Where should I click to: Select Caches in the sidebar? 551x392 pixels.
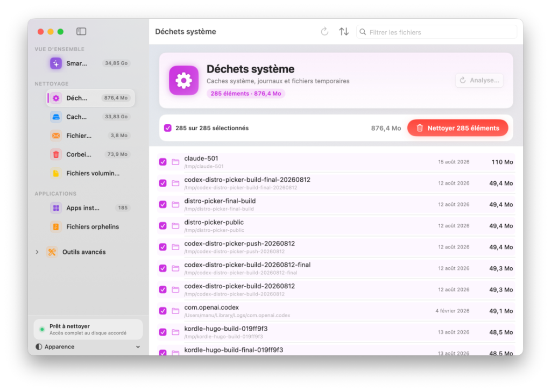pyautogui.click(x=90, y=117)
